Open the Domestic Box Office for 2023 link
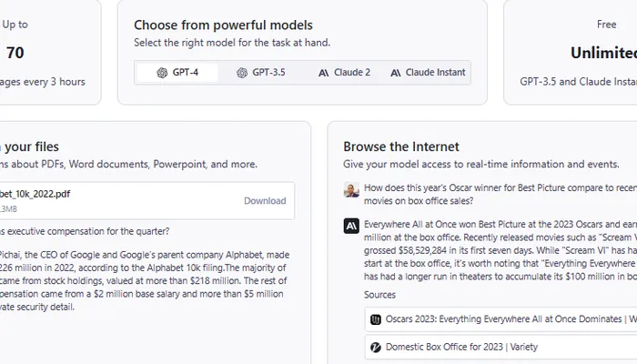 pos(462,347)
